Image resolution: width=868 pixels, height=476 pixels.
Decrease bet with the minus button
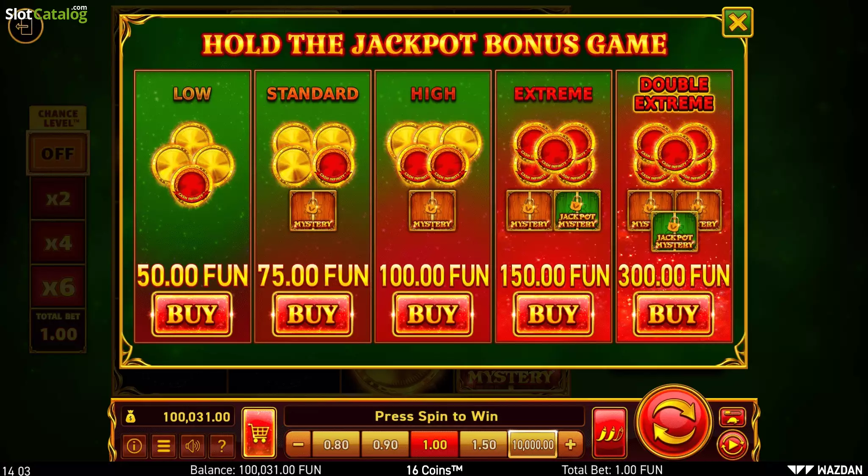(x=298, y=445)
